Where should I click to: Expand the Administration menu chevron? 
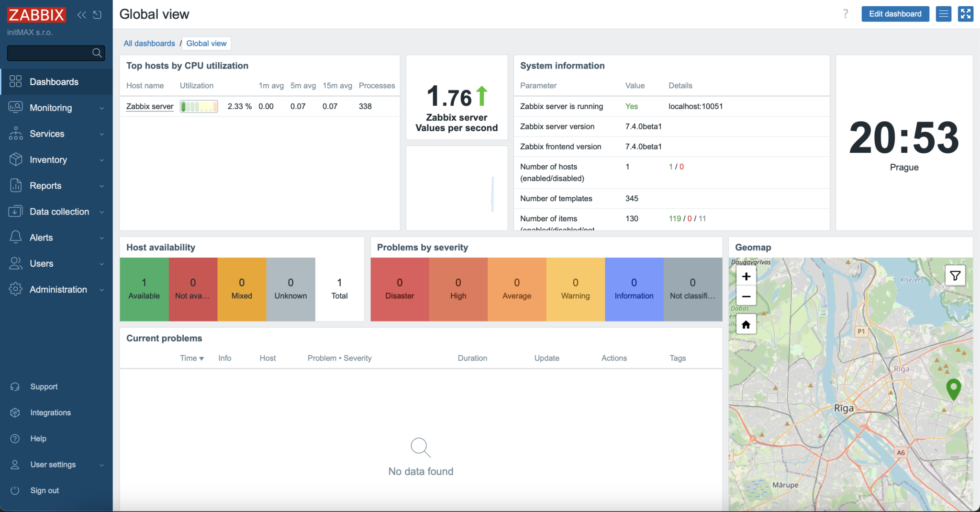click(x=101, y=289)
